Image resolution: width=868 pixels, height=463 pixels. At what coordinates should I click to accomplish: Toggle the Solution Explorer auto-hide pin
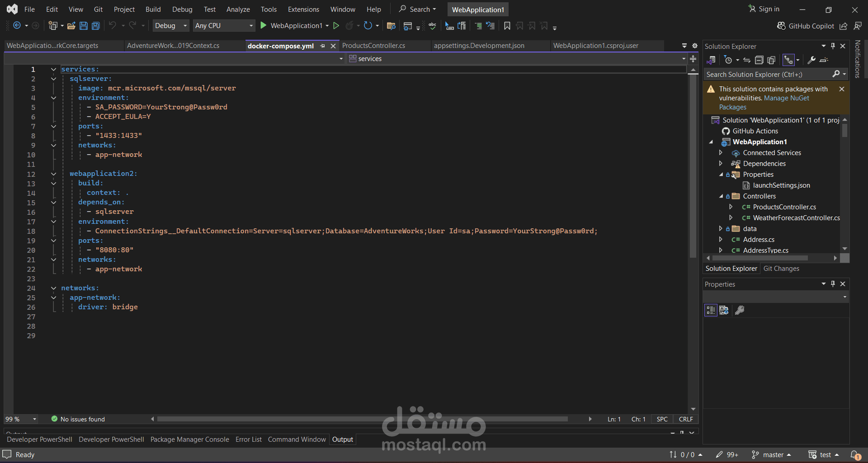(x=833, y=46)
